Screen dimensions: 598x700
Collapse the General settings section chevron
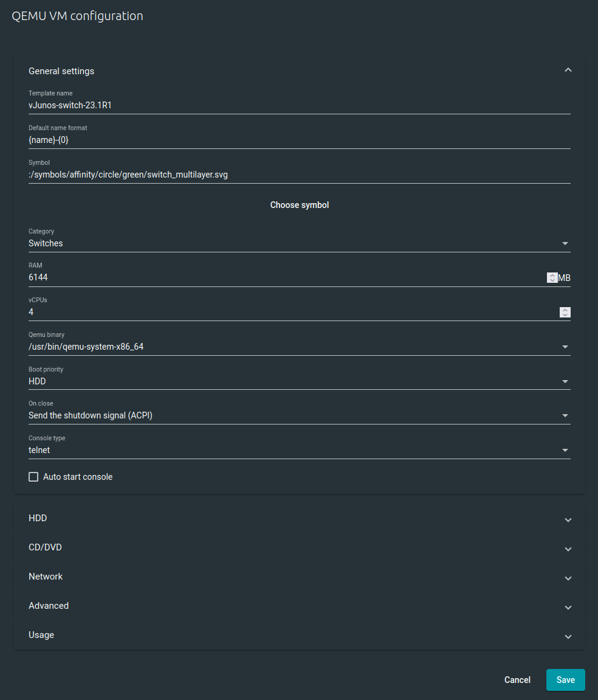(568, 70)
